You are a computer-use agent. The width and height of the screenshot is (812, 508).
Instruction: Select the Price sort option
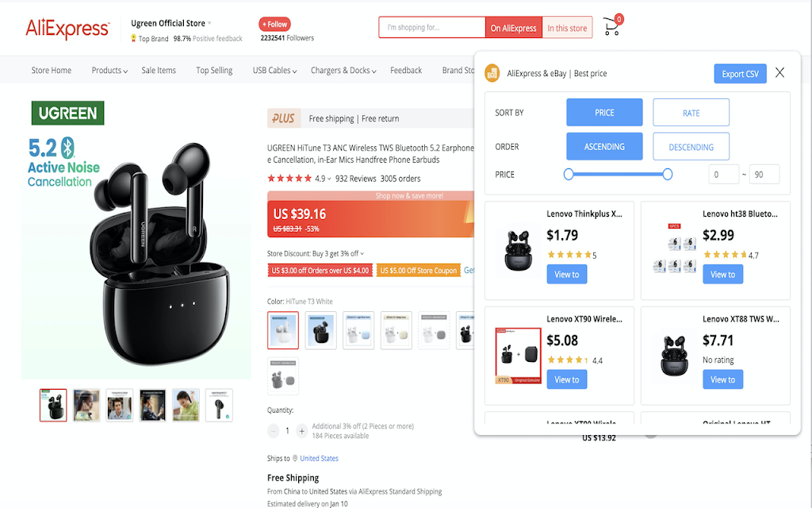(604, 113)
